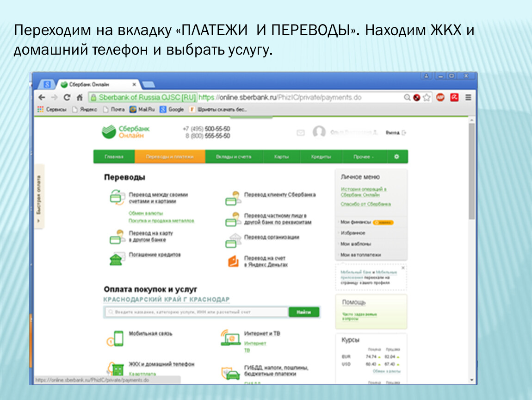This screenshot has height=400, width=532.
Task: Close the mobile bank notification box
Action: coord(403,268)
